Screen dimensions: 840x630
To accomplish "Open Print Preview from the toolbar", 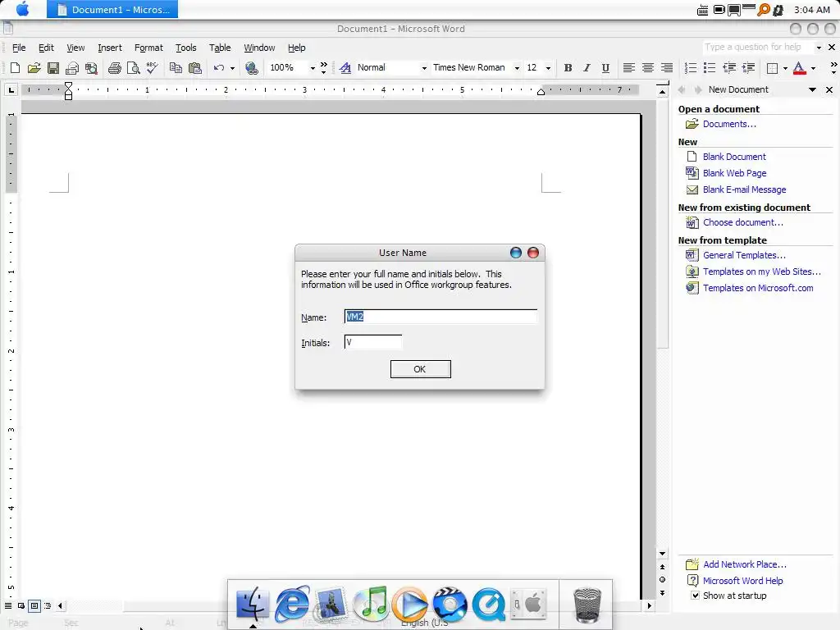I will click(x=133, y=68).
